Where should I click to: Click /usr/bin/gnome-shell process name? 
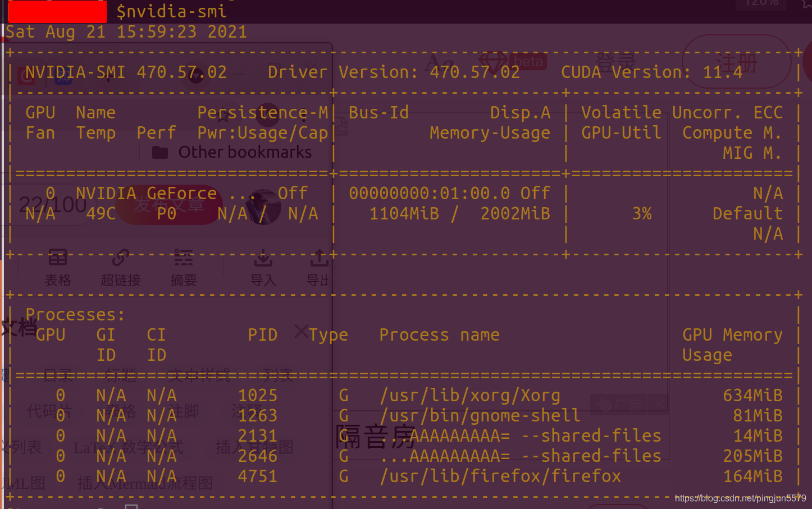(480, 416)
